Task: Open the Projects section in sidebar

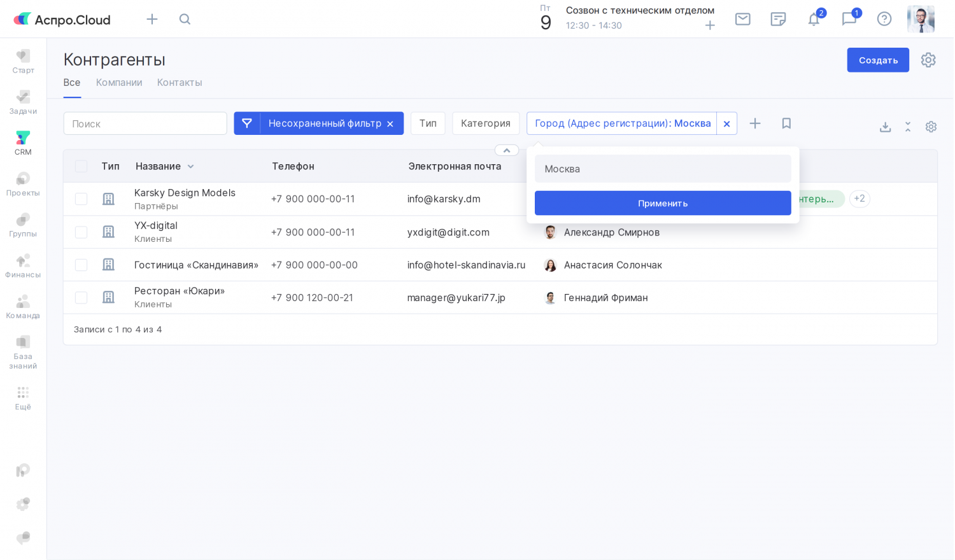Action: point(23,183)
